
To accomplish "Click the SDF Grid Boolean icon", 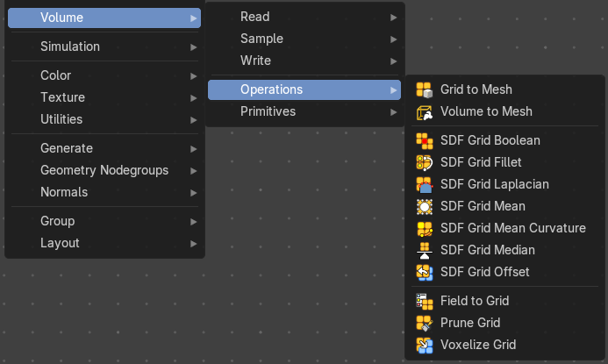I will pyautogui.click(x=425, y=140).
